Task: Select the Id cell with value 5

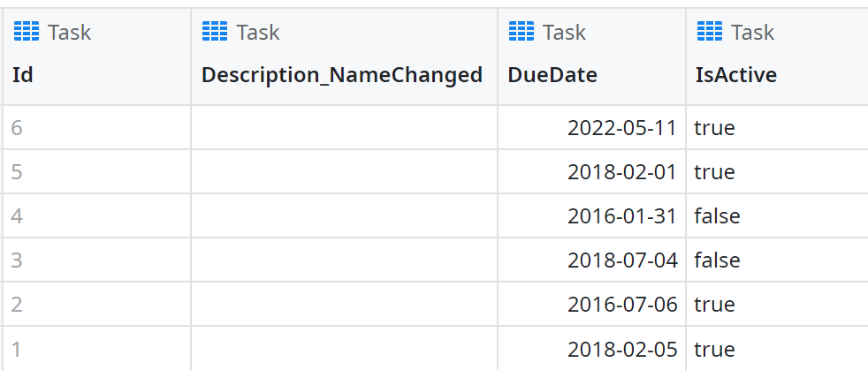Action: (17, 172)
